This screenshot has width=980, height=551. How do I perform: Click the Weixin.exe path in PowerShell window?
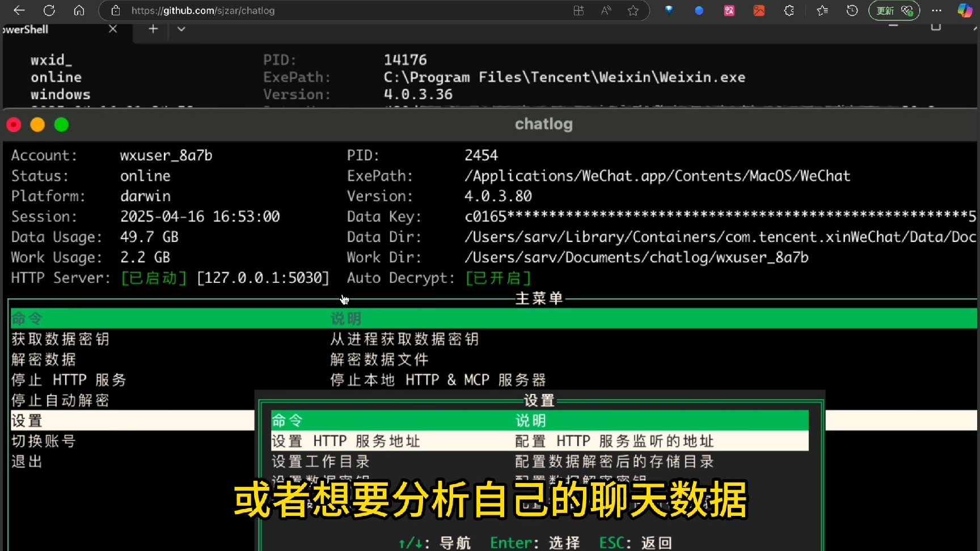564,77
